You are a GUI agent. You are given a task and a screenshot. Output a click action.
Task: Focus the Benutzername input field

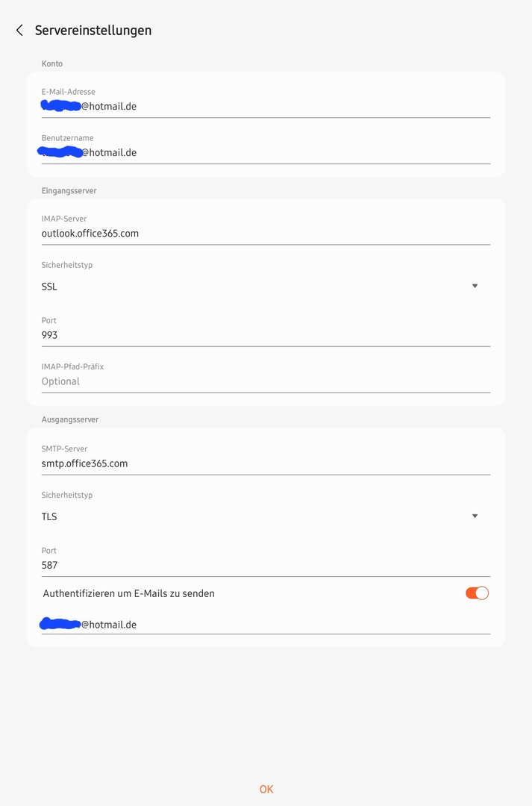click(266, 153)
